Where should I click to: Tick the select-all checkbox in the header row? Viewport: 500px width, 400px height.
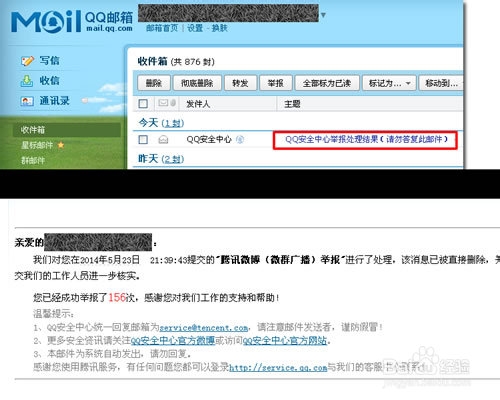click(x=143, y=104)
